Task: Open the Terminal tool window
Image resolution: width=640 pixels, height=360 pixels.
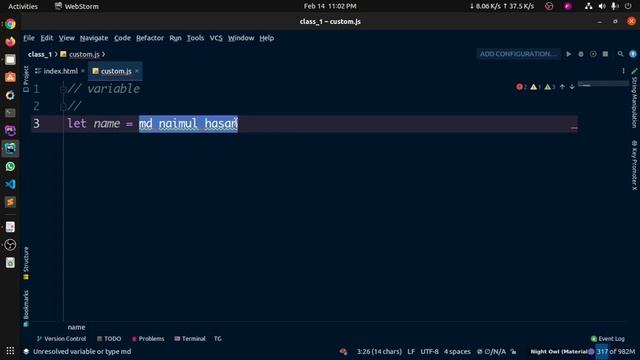Action: (190, 339)
